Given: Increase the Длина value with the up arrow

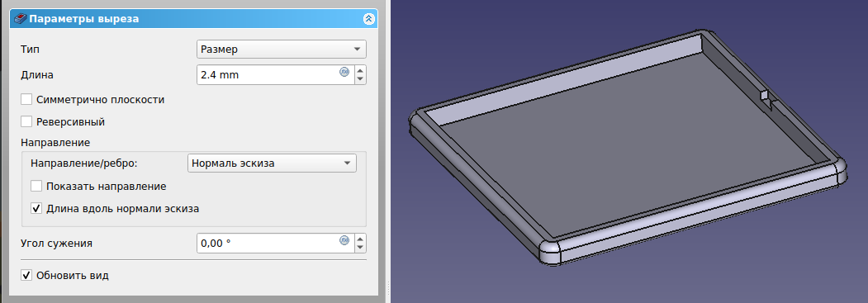Looking at the screenshot, I should pyautogui.click(x=360, y=70).
